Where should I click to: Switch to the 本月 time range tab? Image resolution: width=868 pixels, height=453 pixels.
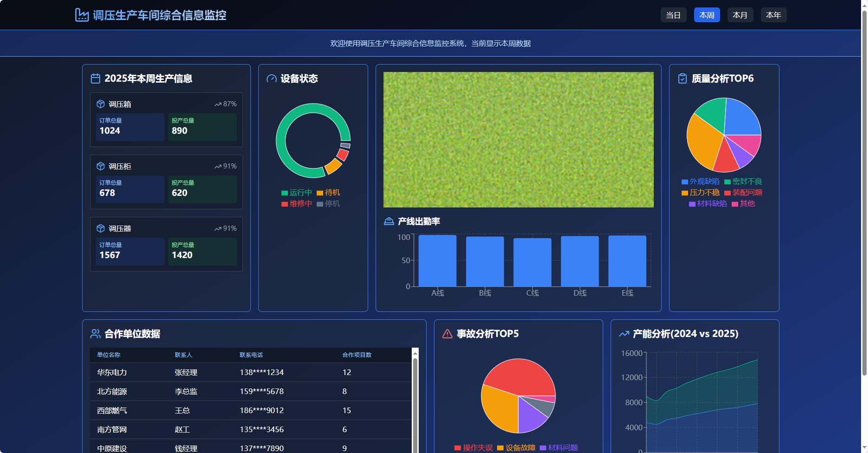tap(740, 15)
